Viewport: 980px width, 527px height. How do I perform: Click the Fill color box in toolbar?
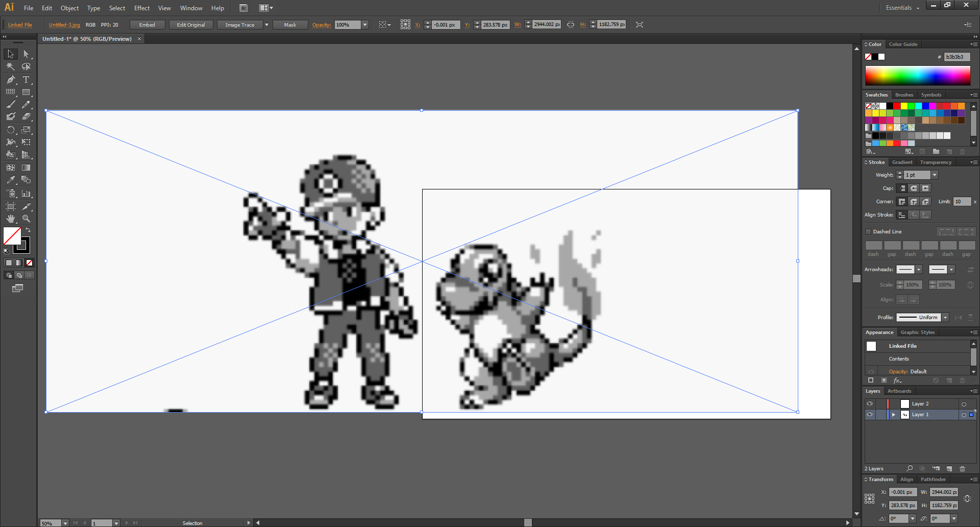(x=12, y=236)
